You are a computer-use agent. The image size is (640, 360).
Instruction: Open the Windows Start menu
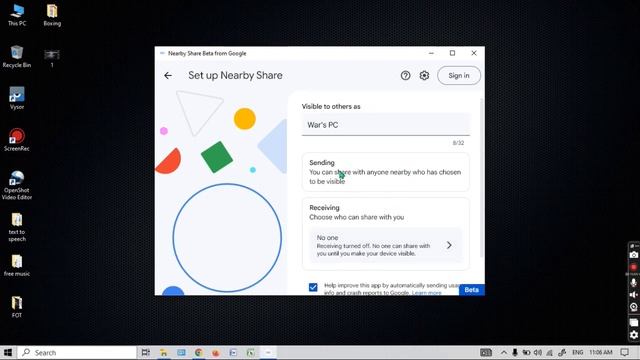(x=8, y=352)
